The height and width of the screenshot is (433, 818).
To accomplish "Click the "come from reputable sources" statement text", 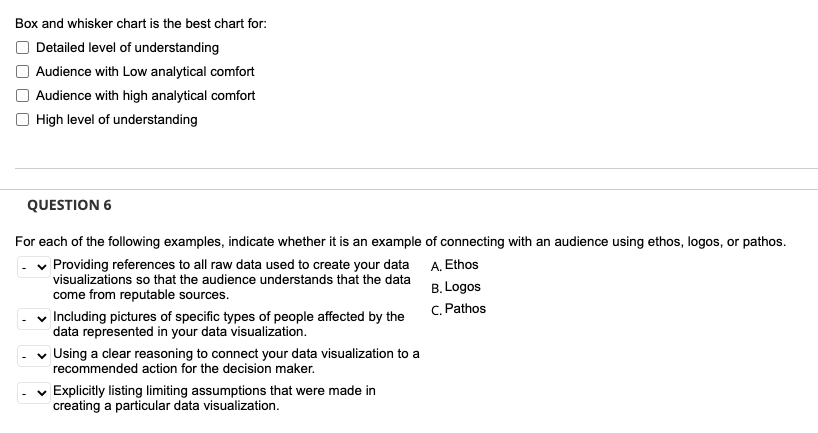I will pos(140,295).
